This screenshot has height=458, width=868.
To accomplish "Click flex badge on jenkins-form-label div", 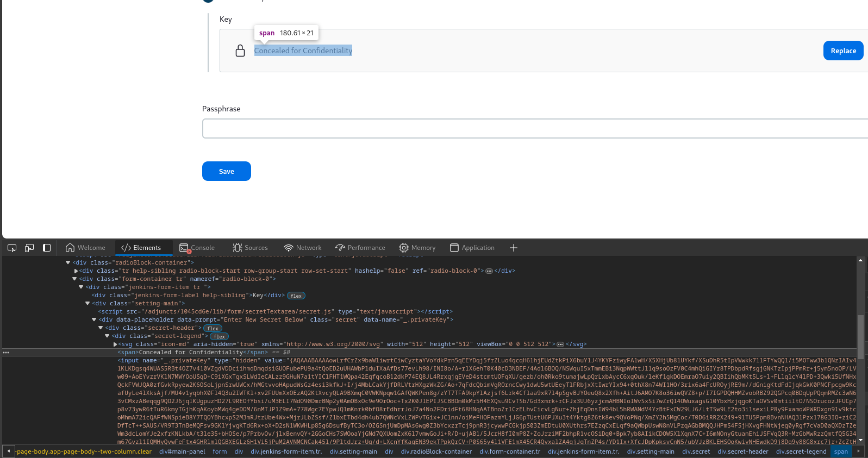I will pyautogui.click(x=296, y=296).
